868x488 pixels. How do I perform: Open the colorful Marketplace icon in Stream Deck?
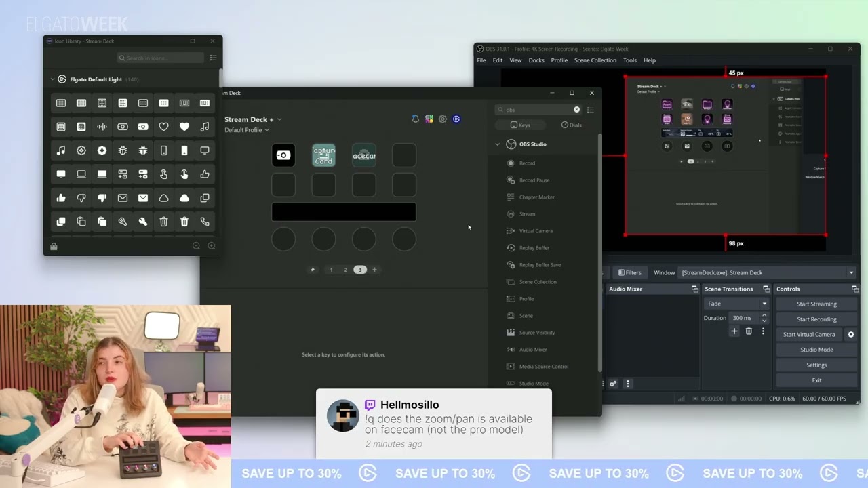tap(429, 119)
